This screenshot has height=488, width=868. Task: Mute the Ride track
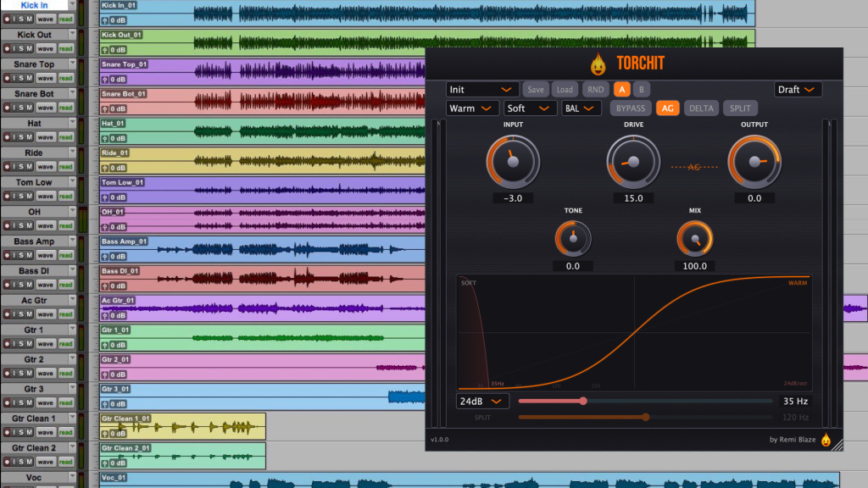point(30,167)
